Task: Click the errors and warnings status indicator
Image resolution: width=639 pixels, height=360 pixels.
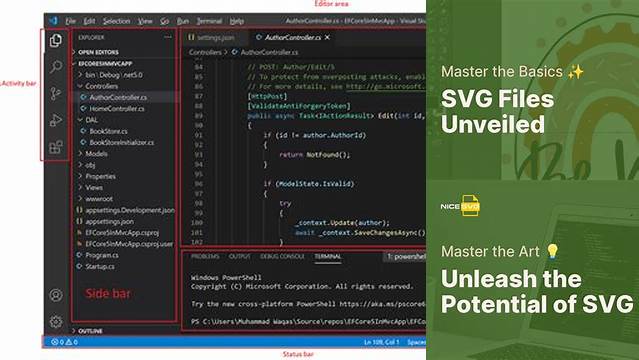Action: point(64,342)
